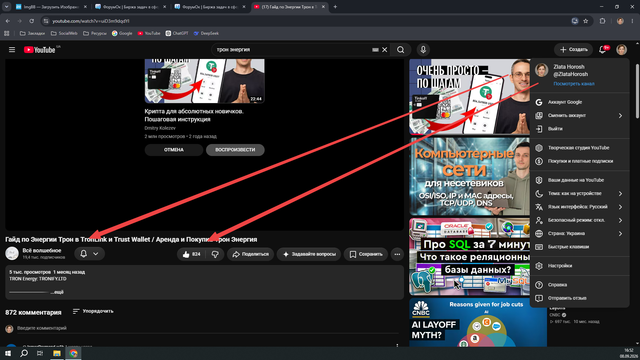Open the SocialWeb bookmarks folder
640x360 pixels.
point(64,33)
